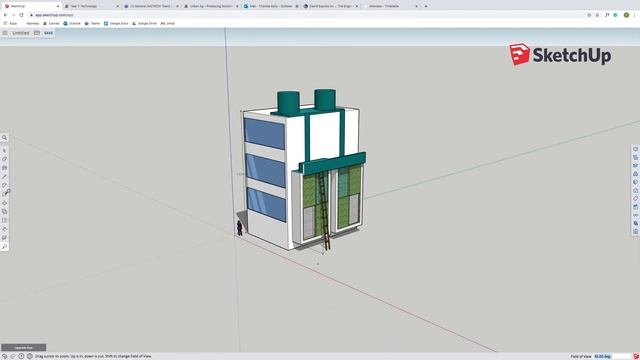
Task: Select the Arc tool
Action: click(x=4, y=185)
